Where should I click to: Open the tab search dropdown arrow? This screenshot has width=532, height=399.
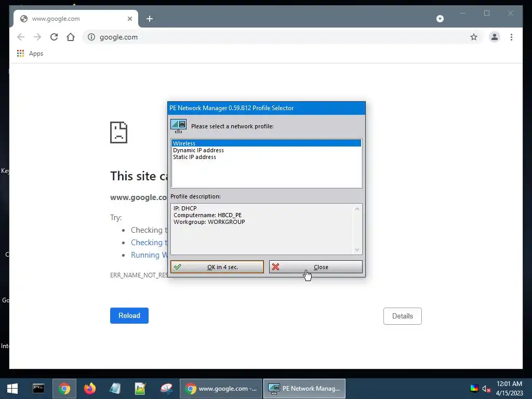tap(440, 19)
